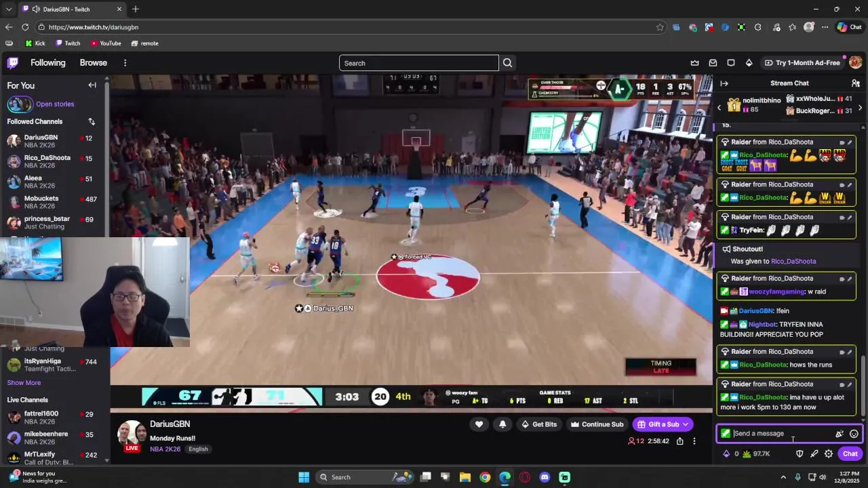The height and width of the screenshot is (488, 868).
Task: Click the English language tag
Action: (198, 449)
